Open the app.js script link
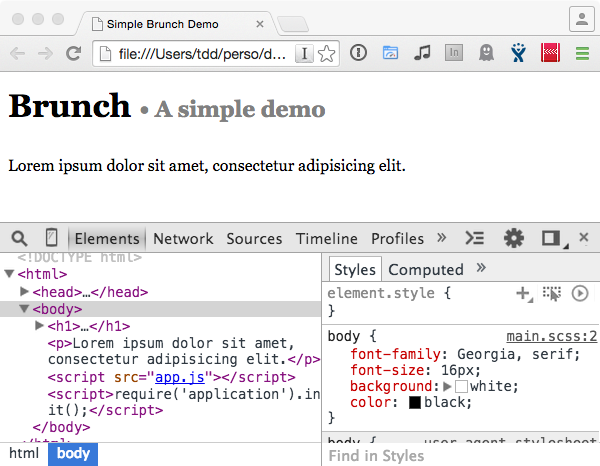This screenshot has width=600, height=466. point(179,377)
